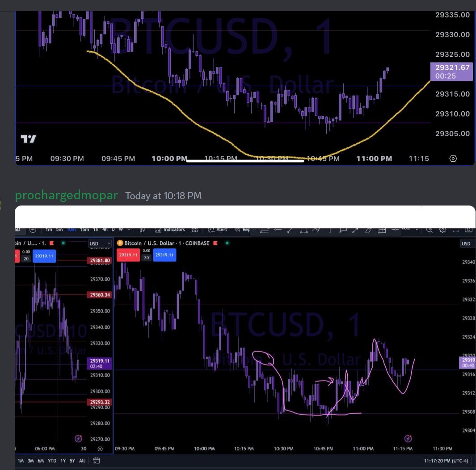Open axis settings gear on left chart

(100, 449)
